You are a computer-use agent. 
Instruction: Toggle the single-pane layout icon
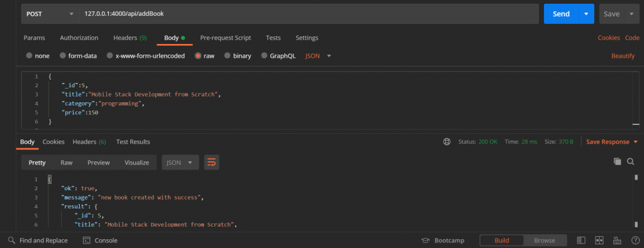point(580,240)
